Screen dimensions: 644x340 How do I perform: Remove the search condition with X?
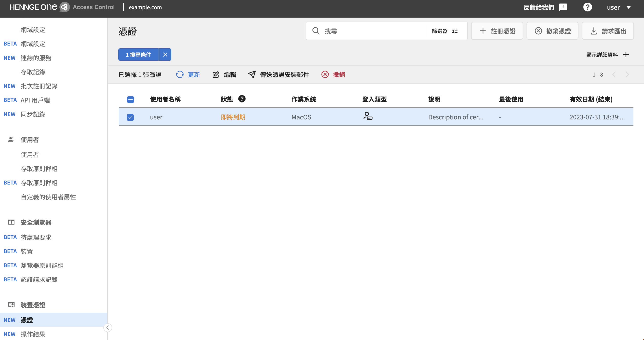tap(165, 55)
